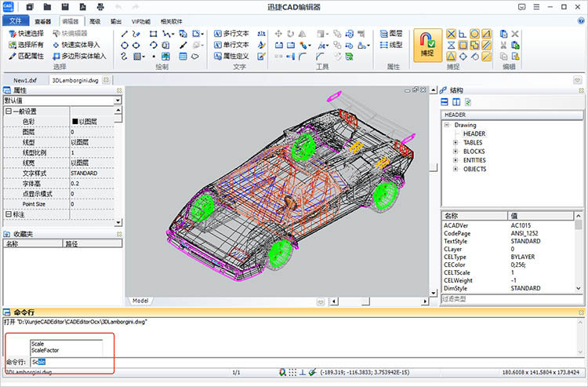Open the 默认值 dropdown in properties panel
588x387 pixels.
click(x=118, y=100)
